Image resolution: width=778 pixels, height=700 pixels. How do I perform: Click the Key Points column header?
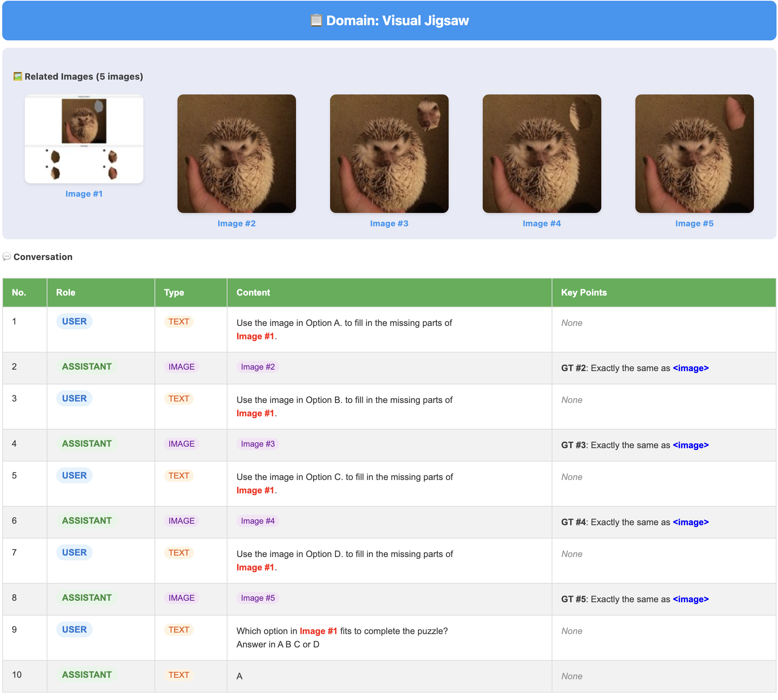[583, 292]
